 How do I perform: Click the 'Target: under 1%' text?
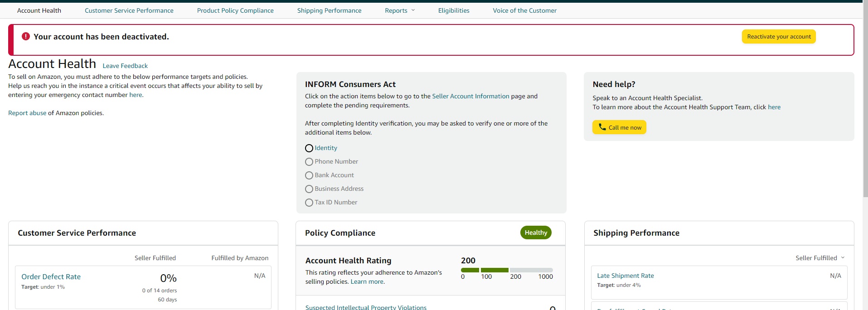(x=43, y=287)
